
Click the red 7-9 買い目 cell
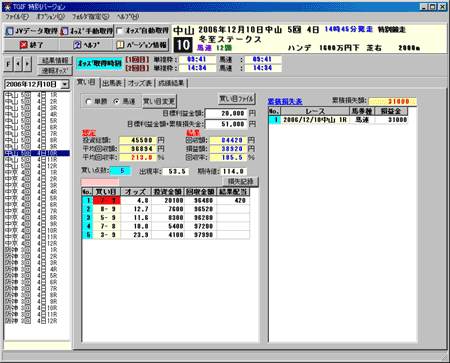(107, 200)
